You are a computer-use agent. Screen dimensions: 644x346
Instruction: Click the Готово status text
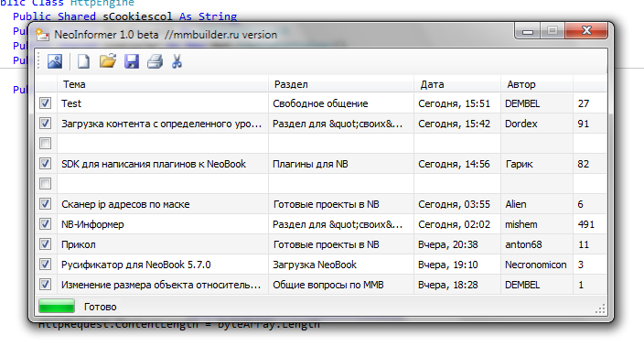point(101,307)
